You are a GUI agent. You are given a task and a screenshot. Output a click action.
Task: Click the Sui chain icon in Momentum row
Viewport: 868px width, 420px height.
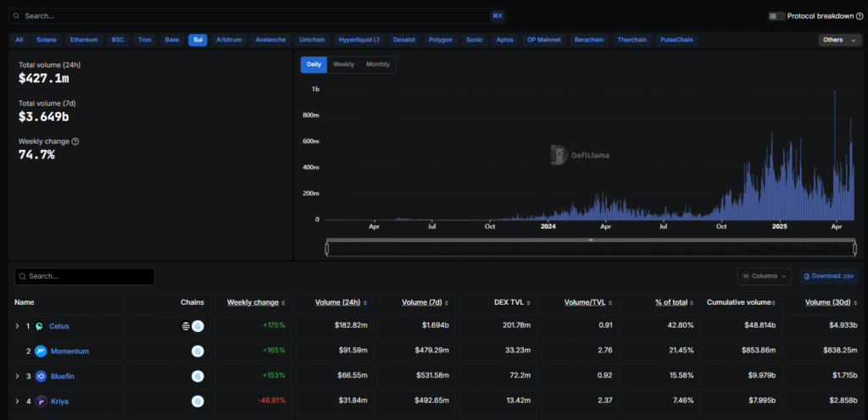(x=198, y=351)
